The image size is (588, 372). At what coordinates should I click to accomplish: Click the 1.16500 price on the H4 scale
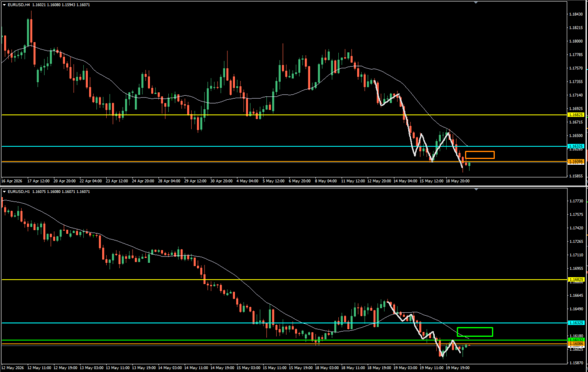coord(576,135)
